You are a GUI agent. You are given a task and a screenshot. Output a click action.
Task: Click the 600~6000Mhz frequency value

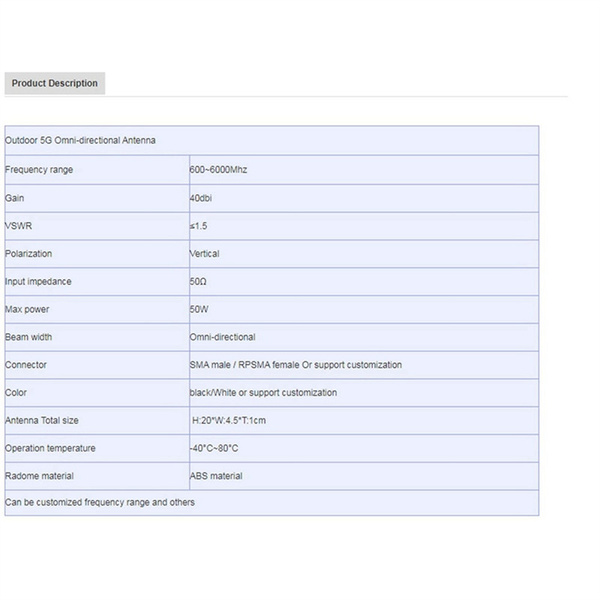(x=218, y=170)
